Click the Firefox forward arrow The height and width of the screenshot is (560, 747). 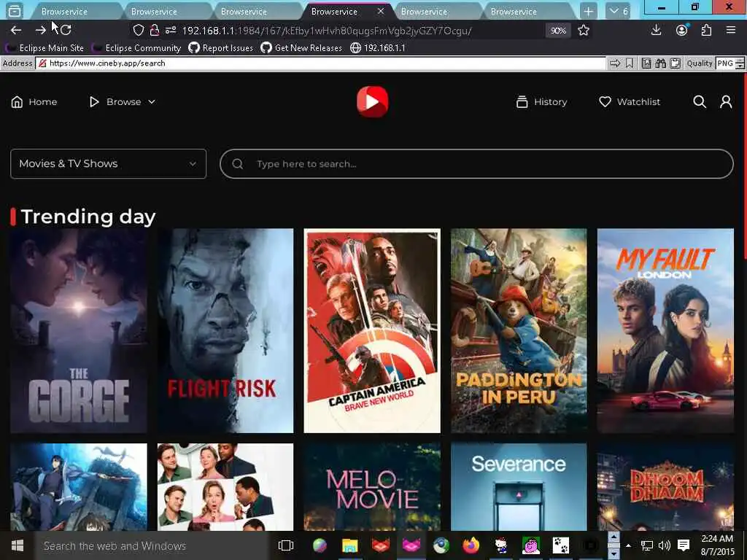[41, 31]
